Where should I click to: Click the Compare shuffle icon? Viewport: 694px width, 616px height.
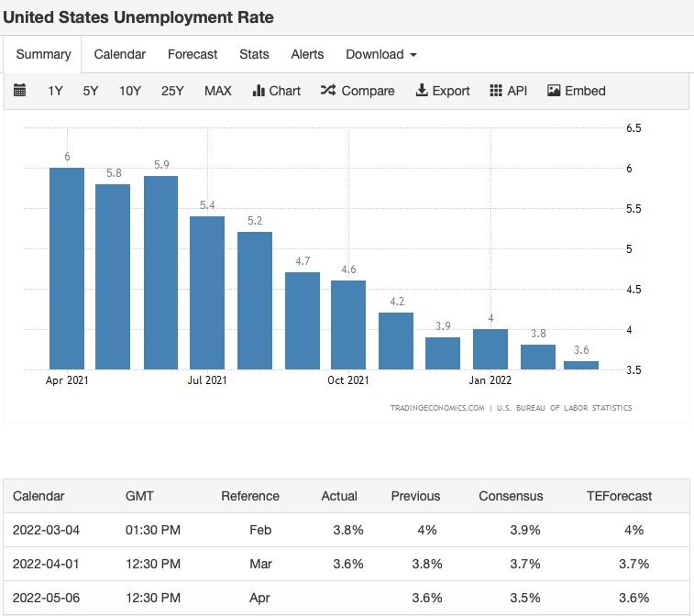[x=328, y=90]
